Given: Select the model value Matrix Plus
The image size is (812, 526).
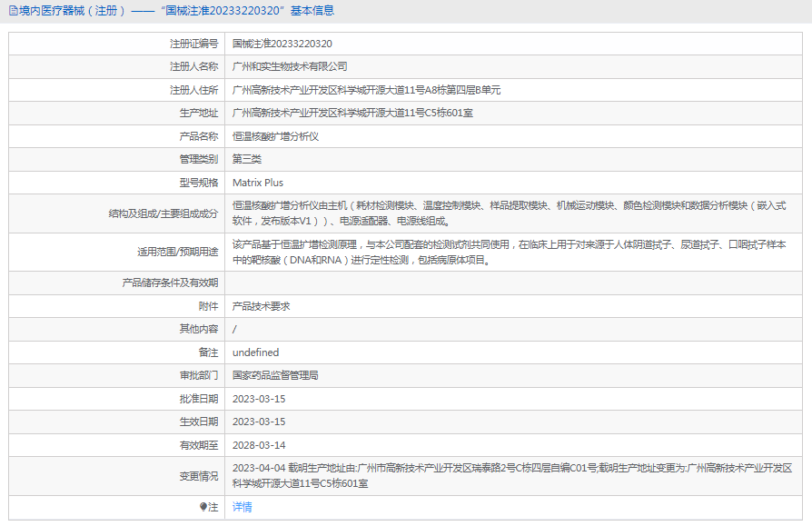Looking at the screenshot, I should tap(258, 183).
